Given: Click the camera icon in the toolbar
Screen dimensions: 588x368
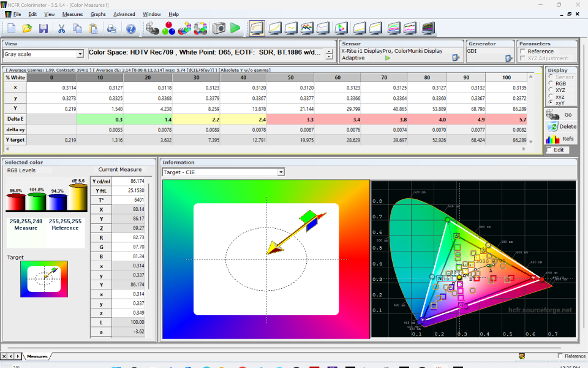Looking at the screenshot, I should point(218,28).
